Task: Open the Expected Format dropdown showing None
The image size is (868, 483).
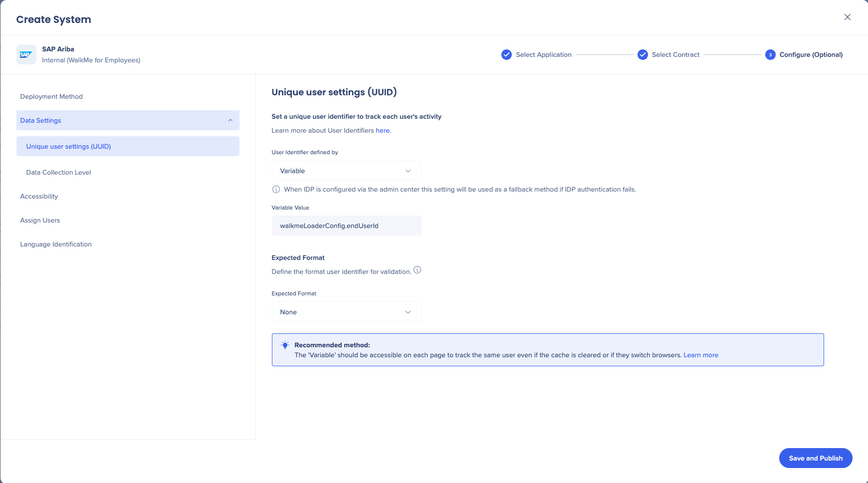Action: pyautogui.click(x=346, y=312)
